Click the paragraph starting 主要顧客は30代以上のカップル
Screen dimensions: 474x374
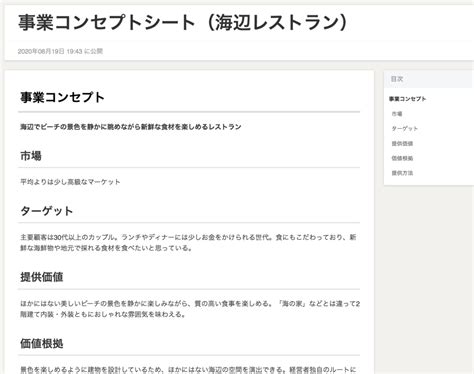[x=189, y=242]
